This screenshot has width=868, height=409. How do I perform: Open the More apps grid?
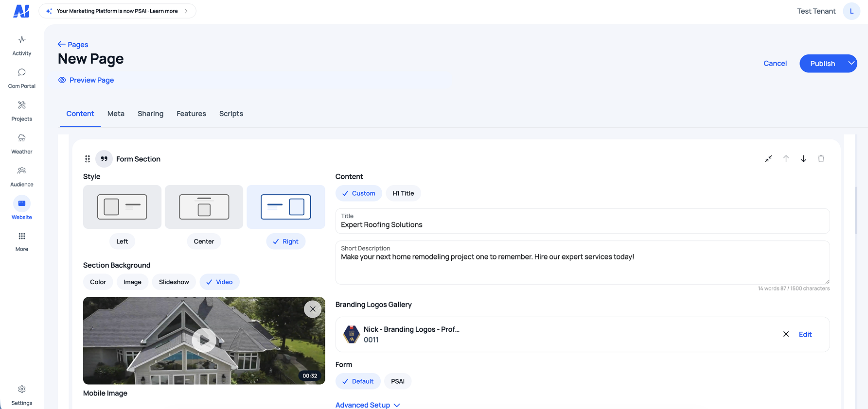coord(22,241)
